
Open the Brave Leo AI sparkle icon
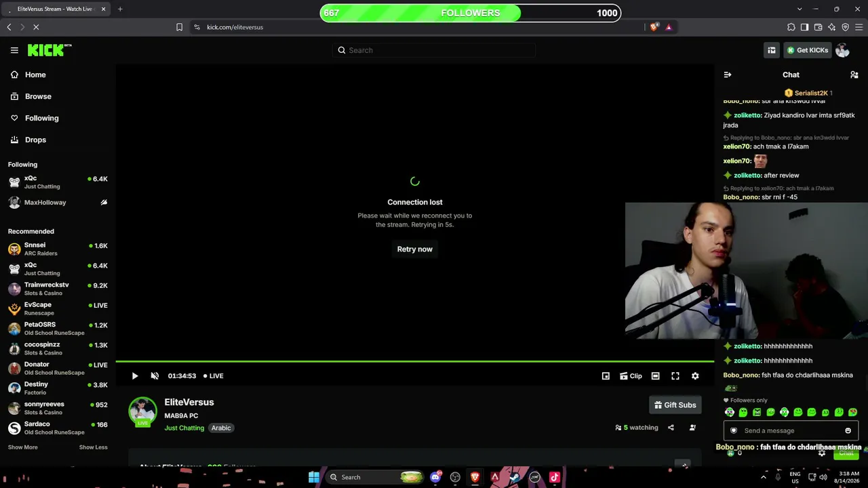(x=831, y=27)
